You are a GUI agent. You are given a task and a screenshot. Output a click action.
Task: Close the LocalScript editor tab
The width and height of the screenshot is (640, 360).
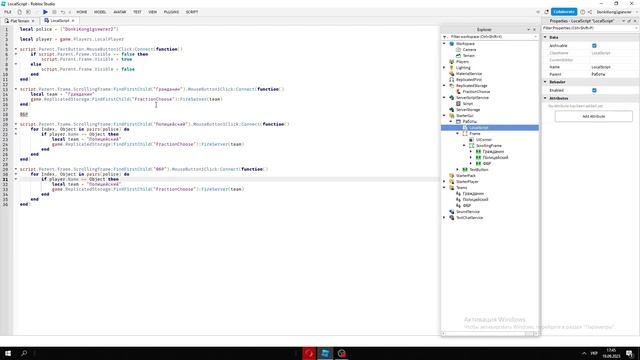point(73,20)
